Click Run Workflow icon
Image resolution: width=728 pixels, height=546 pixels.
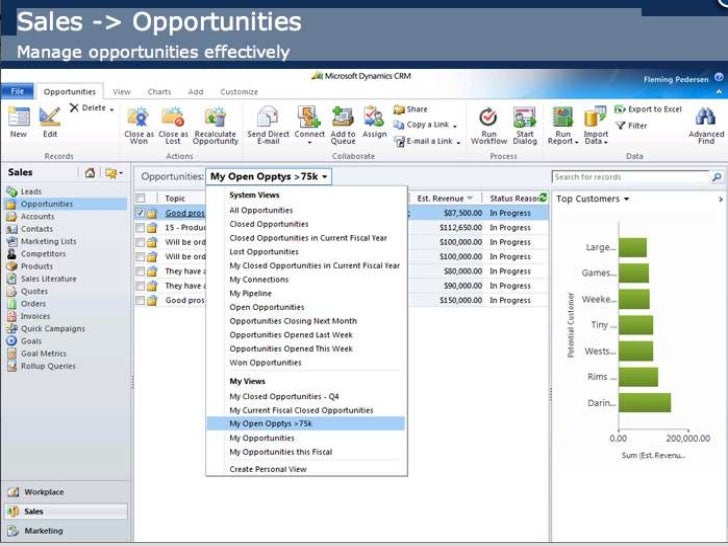click(x=488, y=118)
